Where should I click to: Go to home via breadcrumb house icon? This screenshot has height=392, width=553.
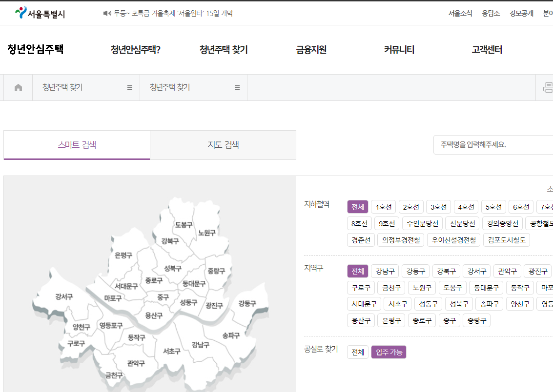pos(19,87)
